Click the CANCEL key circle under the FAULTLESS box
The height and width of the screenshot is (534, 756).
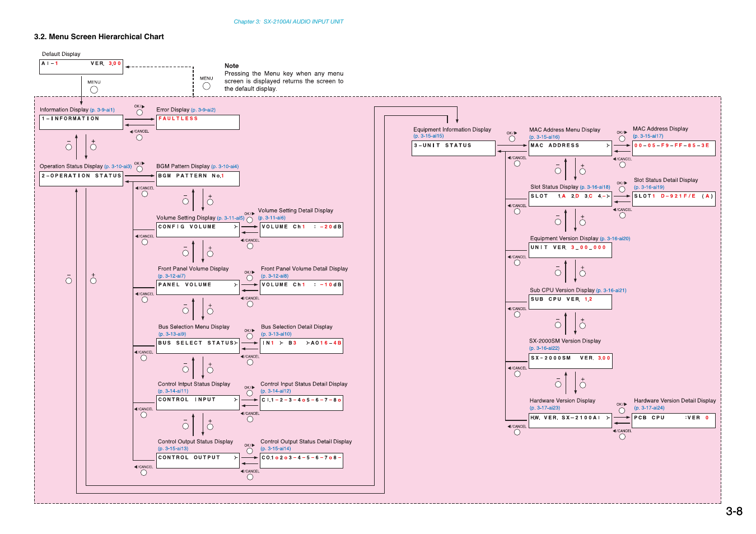pyautogui.click(x=139, y=137)
